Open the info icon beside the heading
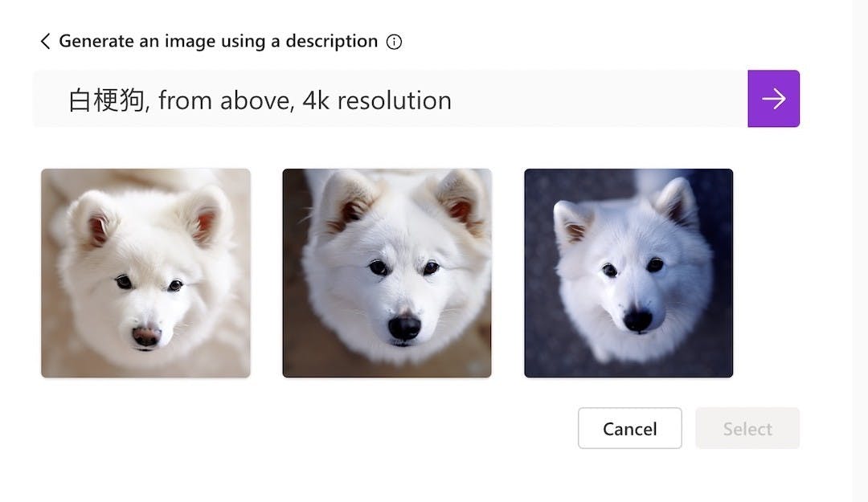This screenshot has height=502, width=868. click(394, 42)
